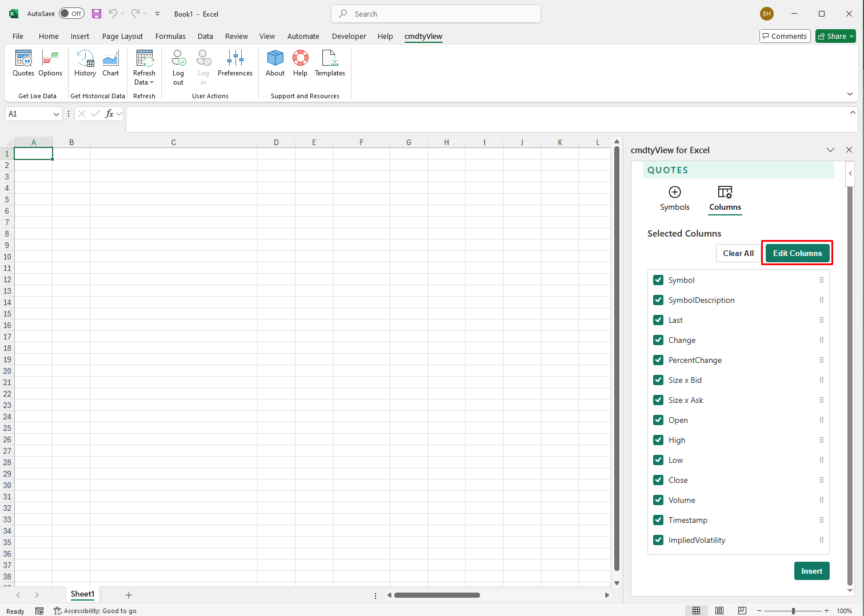The image size is (864, 616).
Task: Click the Undo arrow
Action: (113, 14)
